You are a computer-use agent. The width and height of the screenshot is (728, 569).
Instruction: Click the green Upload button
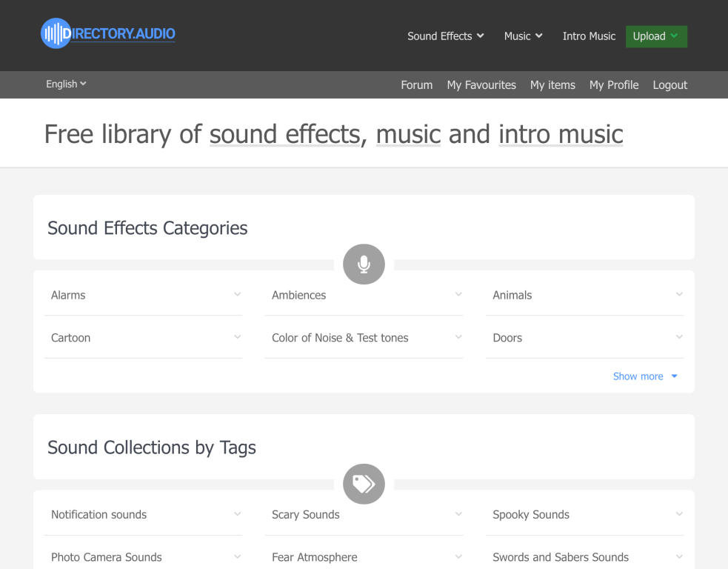click(656, 36)
